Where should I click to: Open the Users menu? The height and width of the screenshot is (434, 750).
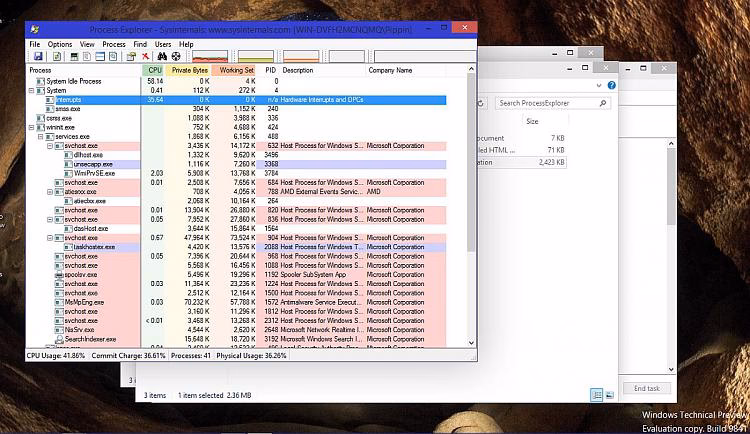[x=163, y=44]
